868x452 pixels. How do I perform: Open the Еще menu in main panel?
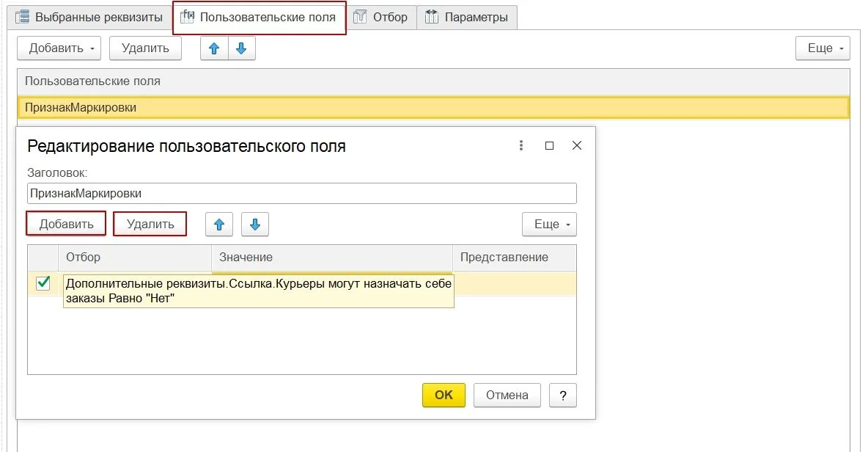point(823,48)
